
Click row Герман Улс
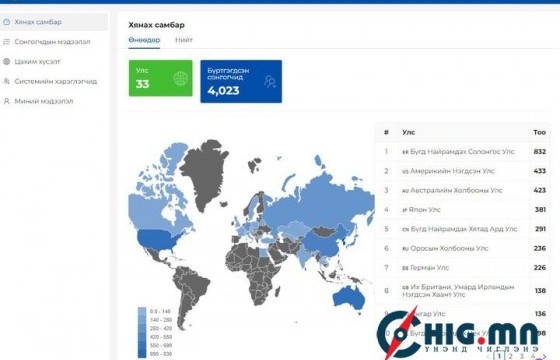coord(462,268)
